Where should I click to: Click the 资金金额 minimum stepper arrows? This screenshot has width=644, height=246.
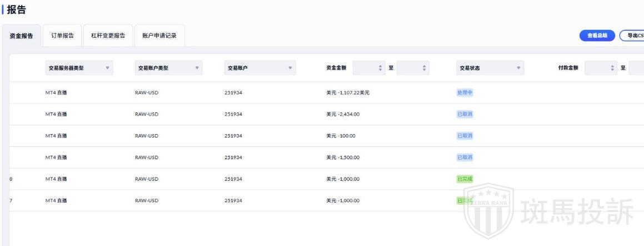380,68
